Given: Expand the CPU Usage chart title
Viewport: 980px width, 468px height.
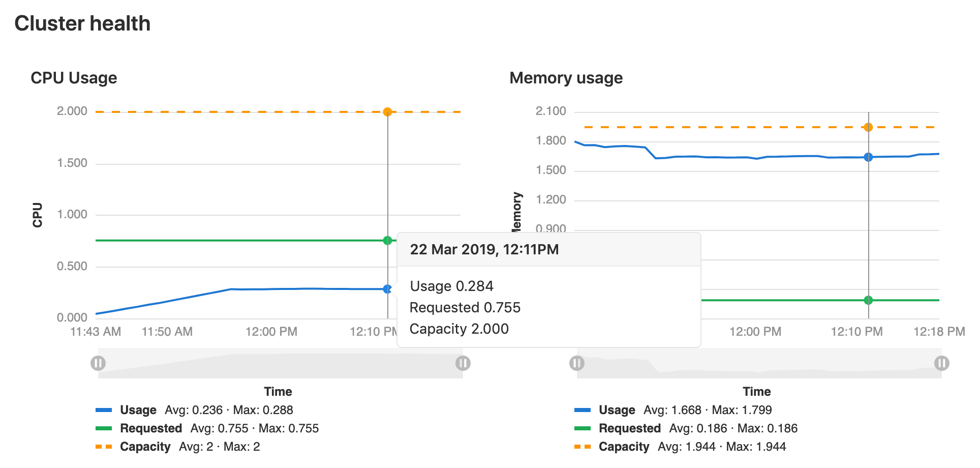Looking at the screenshot, I should [74, 77].
